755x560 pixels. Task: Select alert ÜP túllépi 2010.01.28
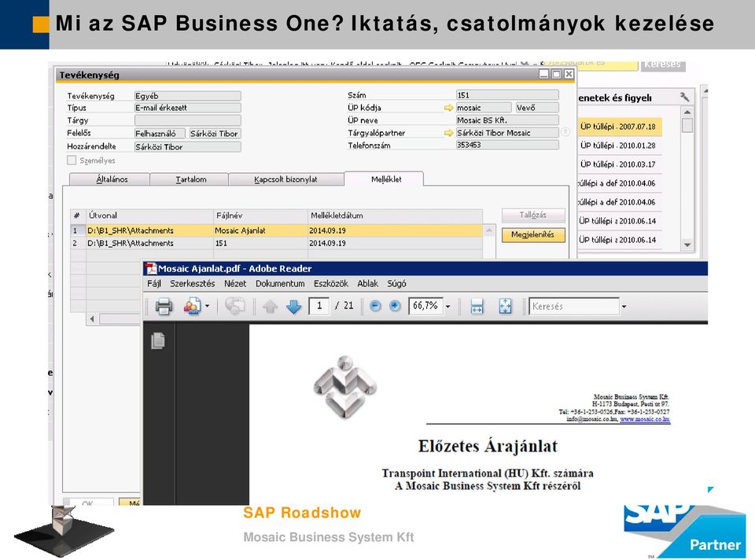619,146
